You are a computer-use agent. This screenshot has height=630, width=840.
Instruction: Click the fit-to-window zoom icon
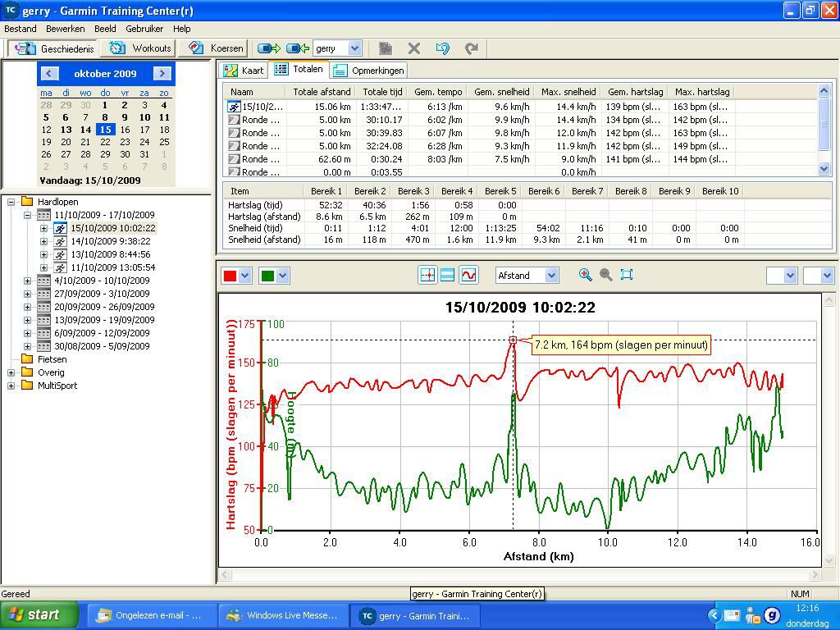[627, 276]
